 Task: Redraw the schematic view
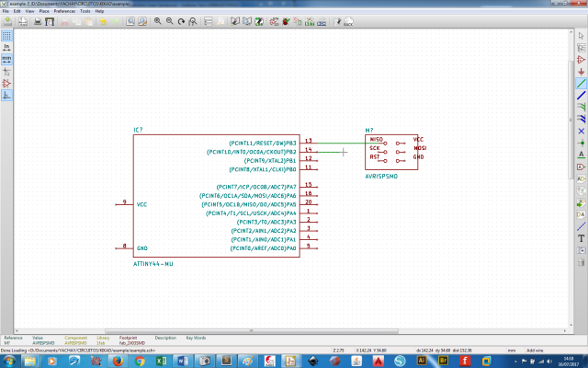(181, 21)
